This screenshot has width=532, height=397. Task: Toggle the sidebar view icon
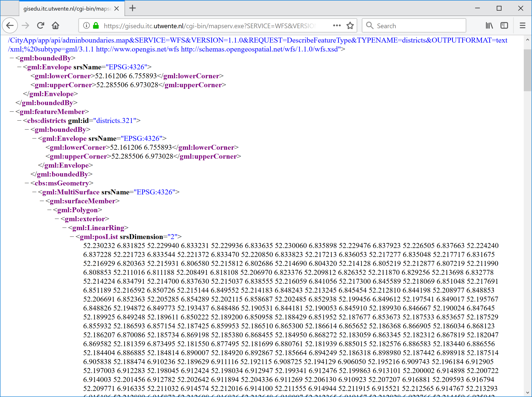click(x=504, y=25)
